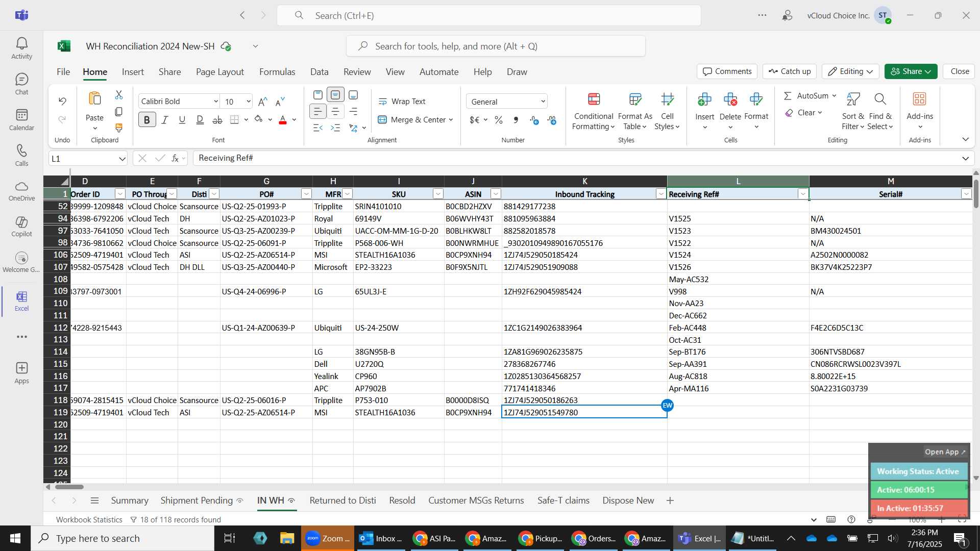This screenshot has width=980, height=551.
Task: Click Open App in the tracker widget
Action: pos(945,452)
